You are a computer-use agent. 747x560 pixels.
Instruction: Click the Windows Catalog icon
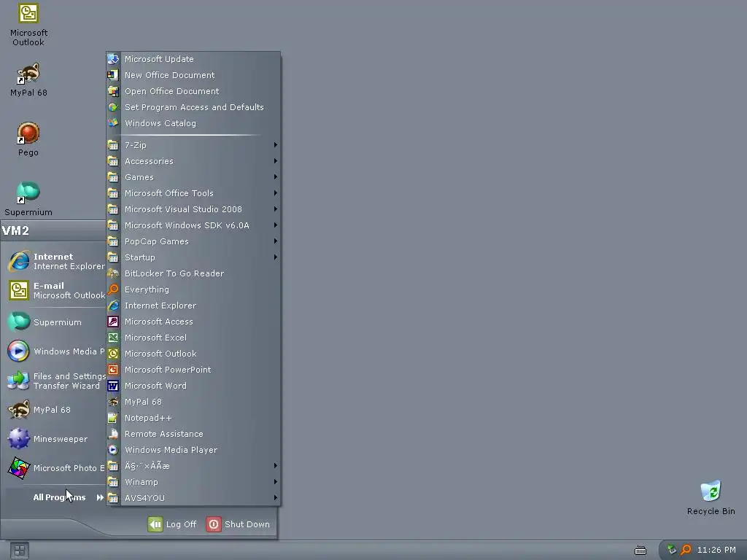113,122
